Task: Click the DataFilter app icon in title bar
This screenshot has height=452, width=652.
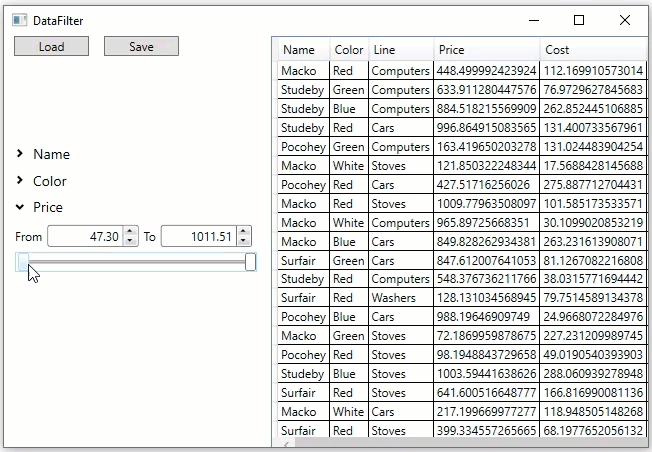Action: 20,20
